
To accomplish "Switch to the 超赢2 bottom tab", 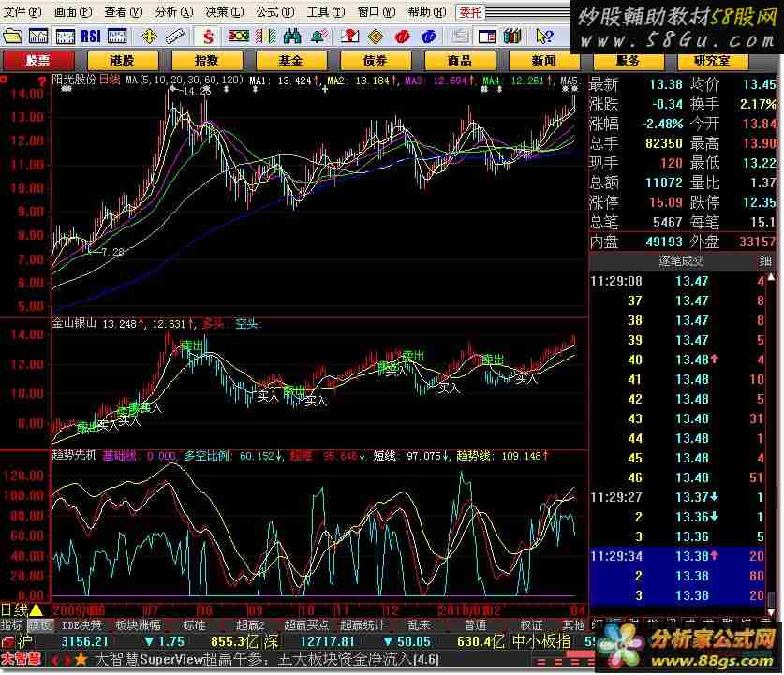I will [x=249, y=624].
